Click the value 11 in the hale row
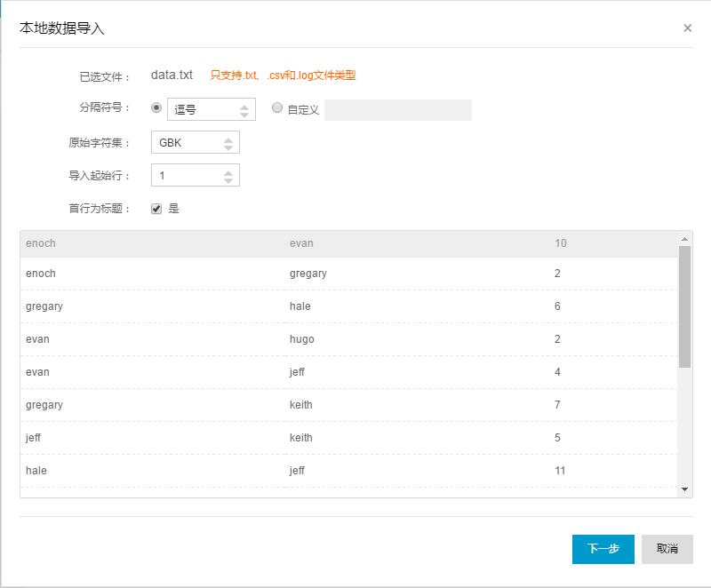The width and height of the screenshot is (711, 588). point(560,471)
